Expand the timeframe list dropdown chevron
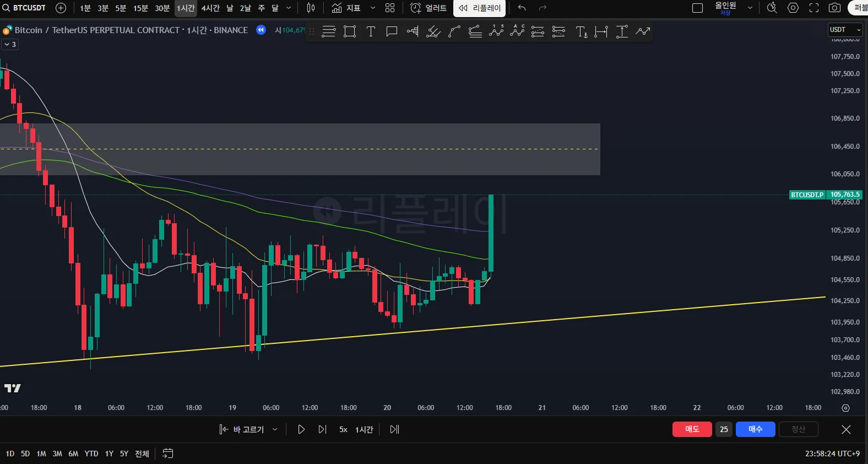This screenshot has width=868, height=464. pos(289,8)
